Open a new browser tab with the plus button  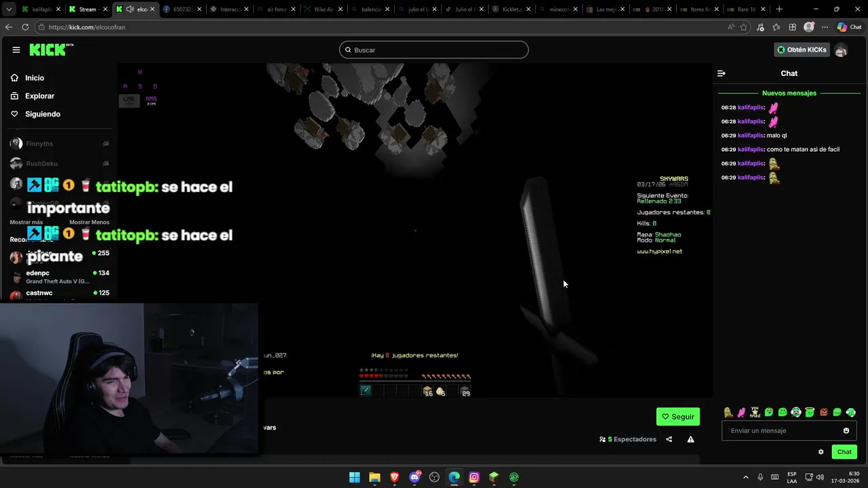779,9
